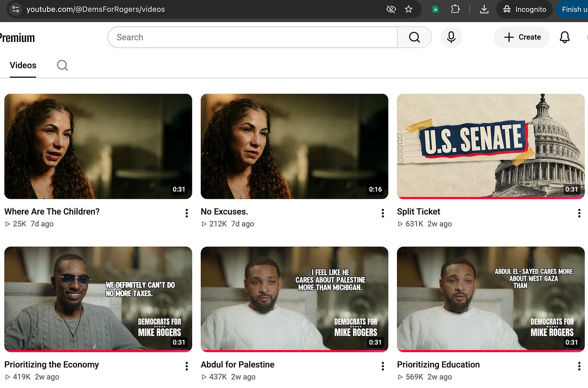Open the green download extension icon
The image size is (588, 388).
tap(435, 9)
